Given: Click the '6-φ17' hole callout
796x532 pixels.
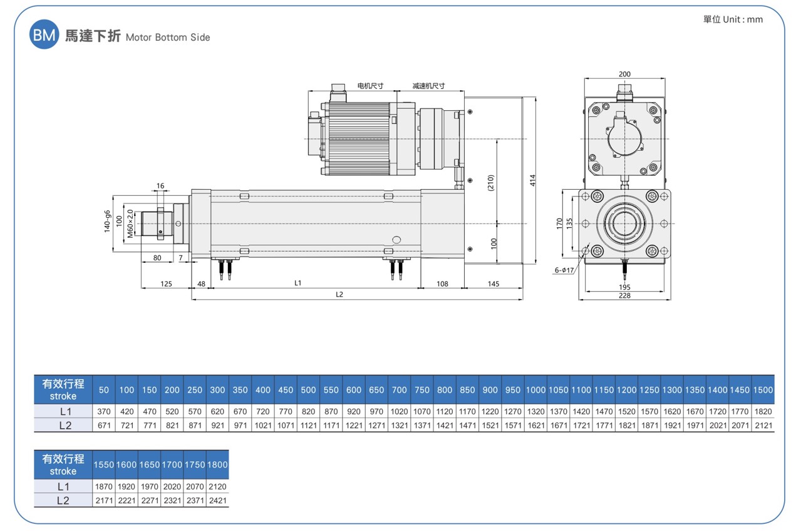Looking at the screenshot, I should click(564, 270).
